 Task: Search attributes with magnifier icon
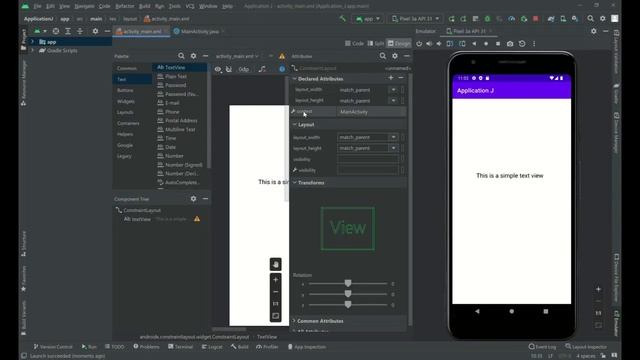382,56
